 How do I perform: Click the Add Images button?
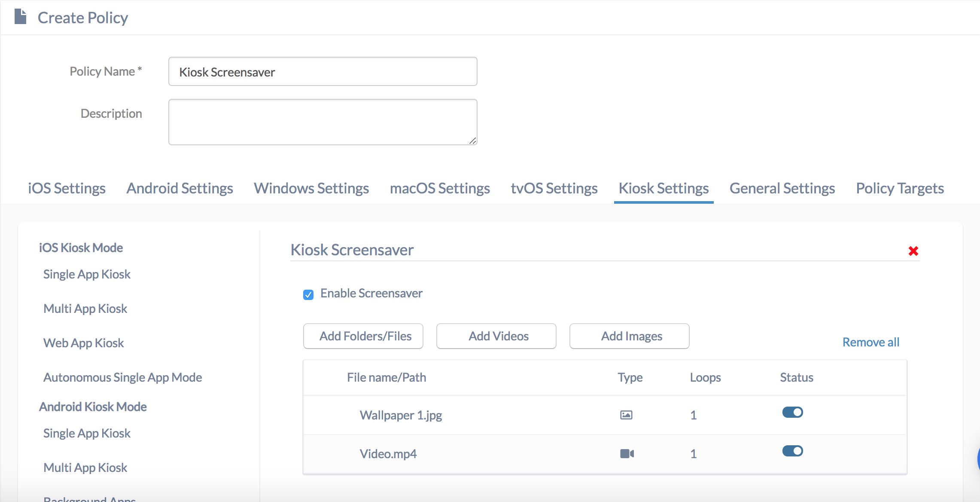pos(630,336)
